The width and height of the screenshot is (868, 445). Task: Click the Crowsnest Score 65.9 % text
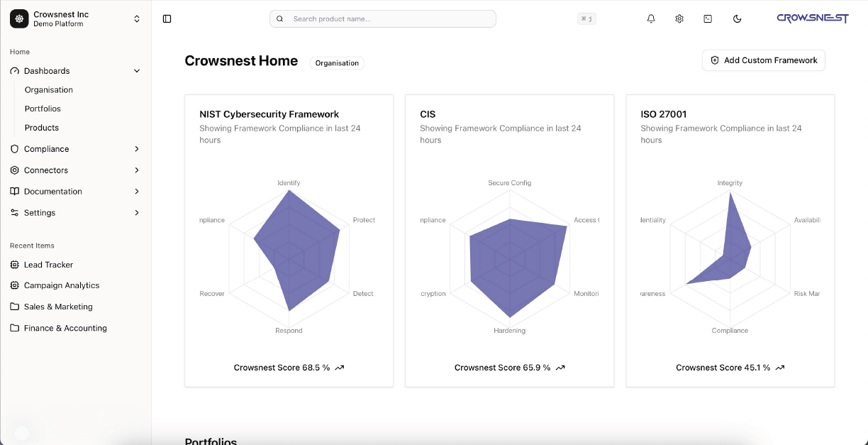click(x=502, y=368)
